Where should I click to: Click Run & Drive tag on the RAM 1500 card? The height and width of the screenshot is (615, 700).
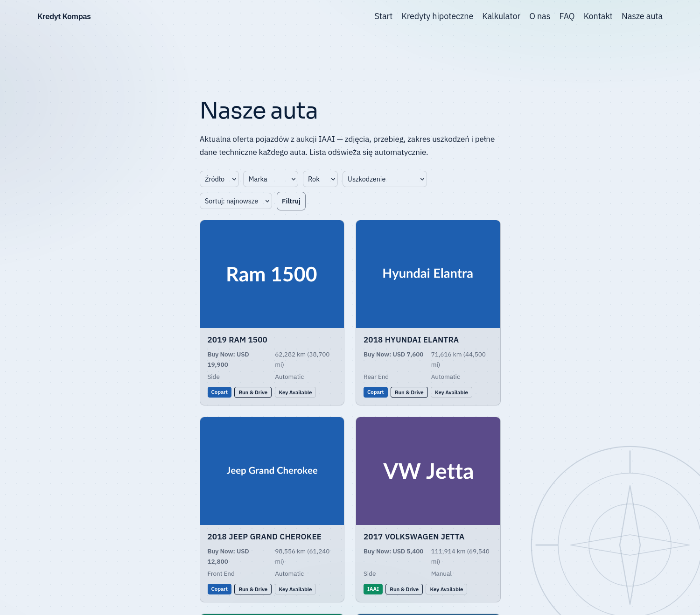[253, 392]
